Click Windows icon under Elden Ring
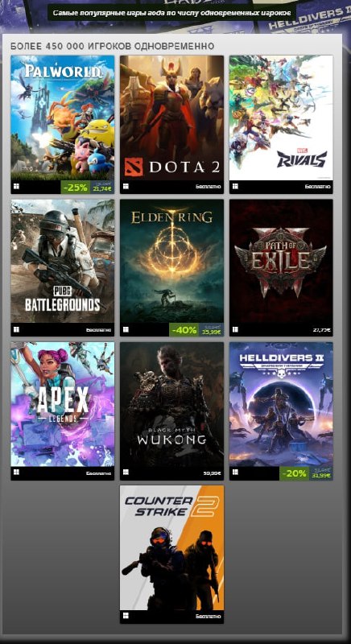 (x=126, y=329)
